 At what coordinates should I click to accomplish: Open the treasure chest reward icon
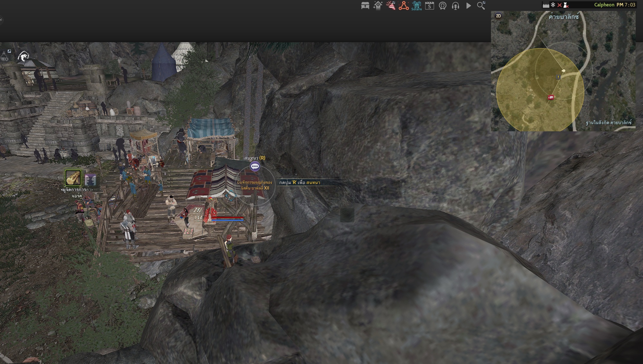tap(365, 6)
